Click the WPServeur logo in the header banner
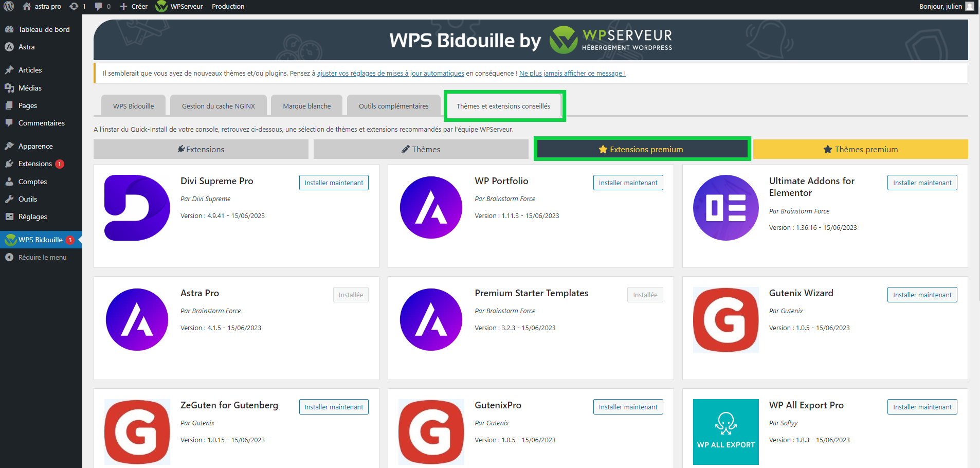Viewport: 980px width, 468px height. click(611, 40)
